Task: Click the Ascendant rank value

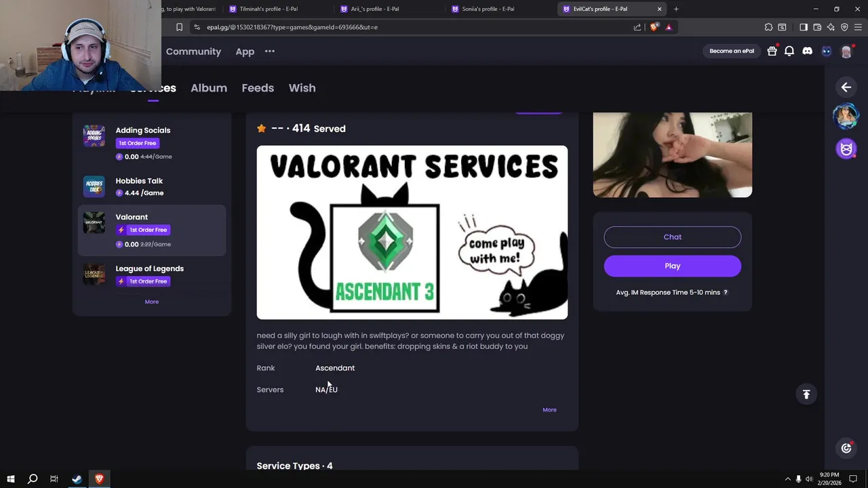Action: click(x=335, y=368)
